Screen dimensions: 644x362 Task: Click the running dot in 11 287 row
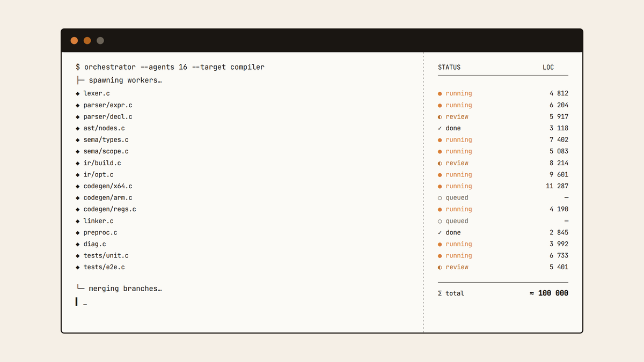pyautogui.click(x=440, y=186)
